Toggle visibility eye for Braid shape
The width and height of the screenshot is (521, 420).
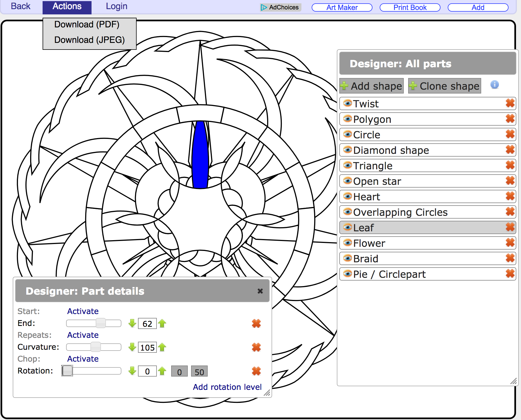pos(347,258)
